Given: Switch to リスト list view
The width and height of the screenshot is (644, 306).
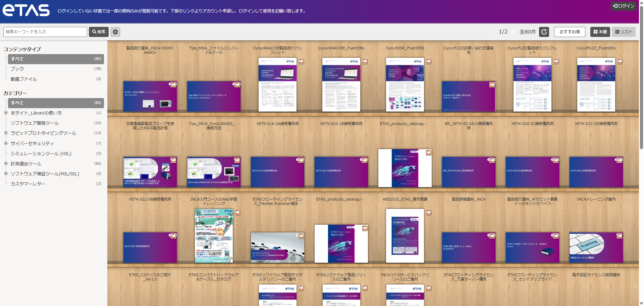Looking at the screenshot, I should point(623,32).
